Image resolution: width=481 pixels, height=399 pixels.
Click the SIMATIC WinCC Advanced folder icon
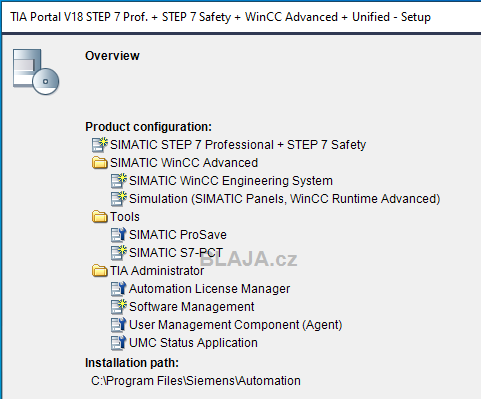point(100,163)
